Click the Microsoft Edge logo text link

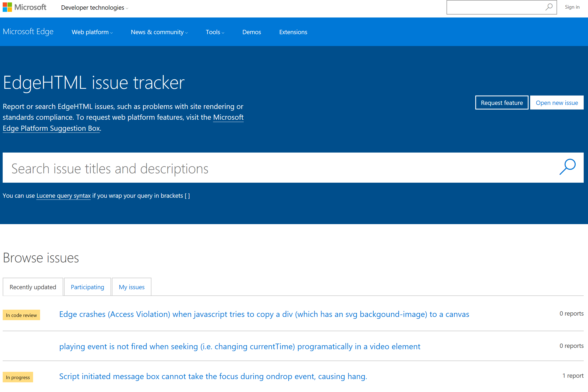[x=27, y=31]
